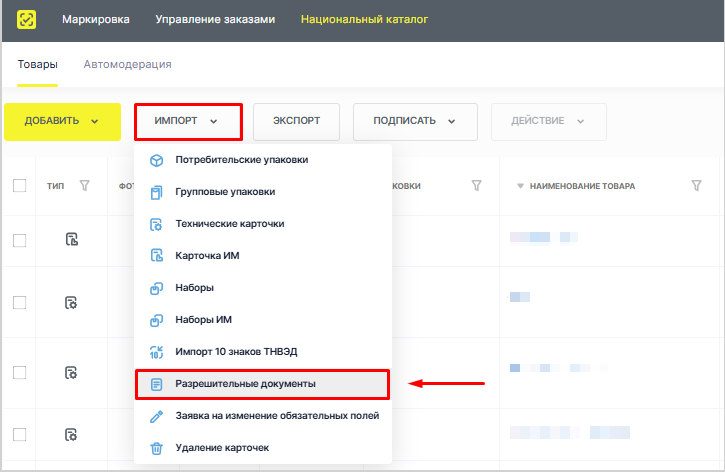Click the icon beside Карточка ИМ
This screenshot has height=472, width=725.
pyautogui.click(x=157, y=256)
